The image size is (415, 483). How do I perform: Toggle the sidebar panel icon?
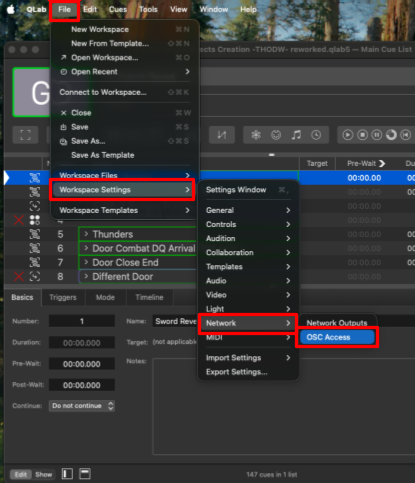tap(67, 474)
